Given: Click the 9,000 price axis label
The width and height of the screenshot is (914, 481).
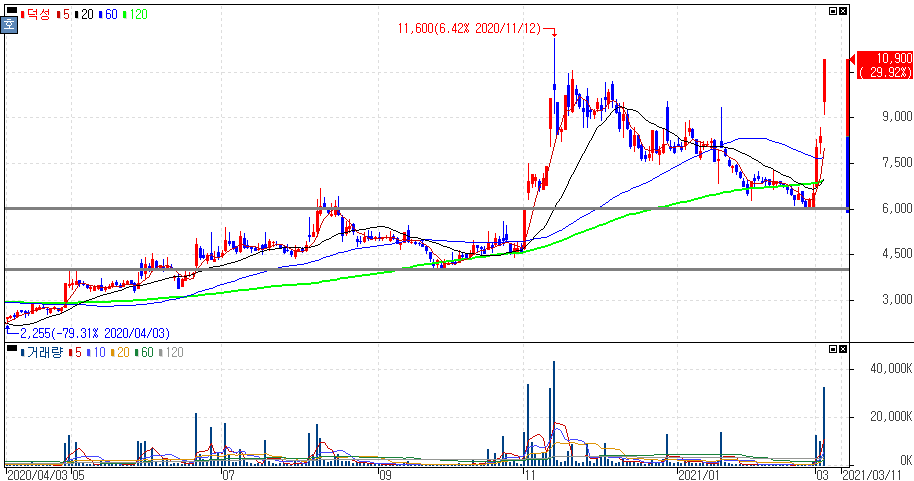Looking at the screenshot, I should tap(897, 117).
